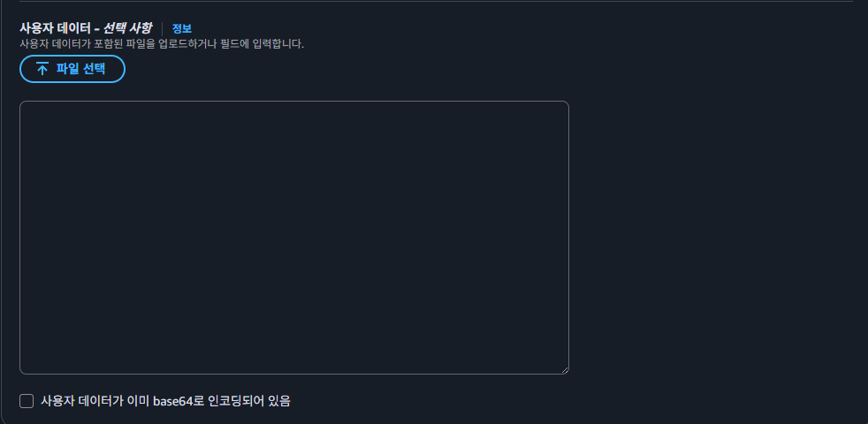Click the horizontal divider line at top
Screen dimensions: 868x424
coord(434,2)
